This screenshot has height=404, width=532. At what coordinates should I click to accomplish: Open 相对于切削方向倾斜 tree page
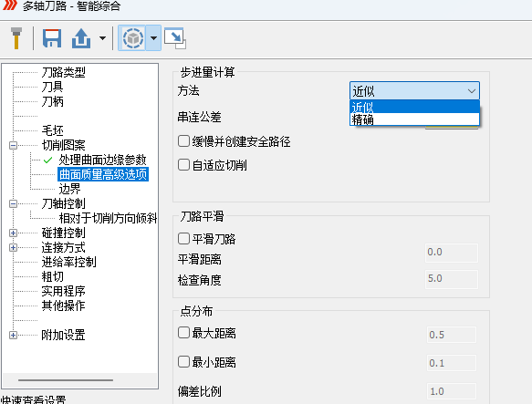click(108, 218)
